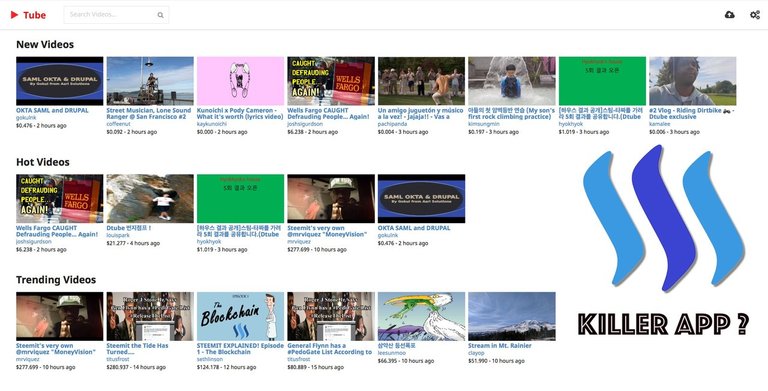The height and width of the screenshot is (391, 768).
Task: Click the 'New Videos' heading
Action: pyautogui.click(x=45, y=45)
